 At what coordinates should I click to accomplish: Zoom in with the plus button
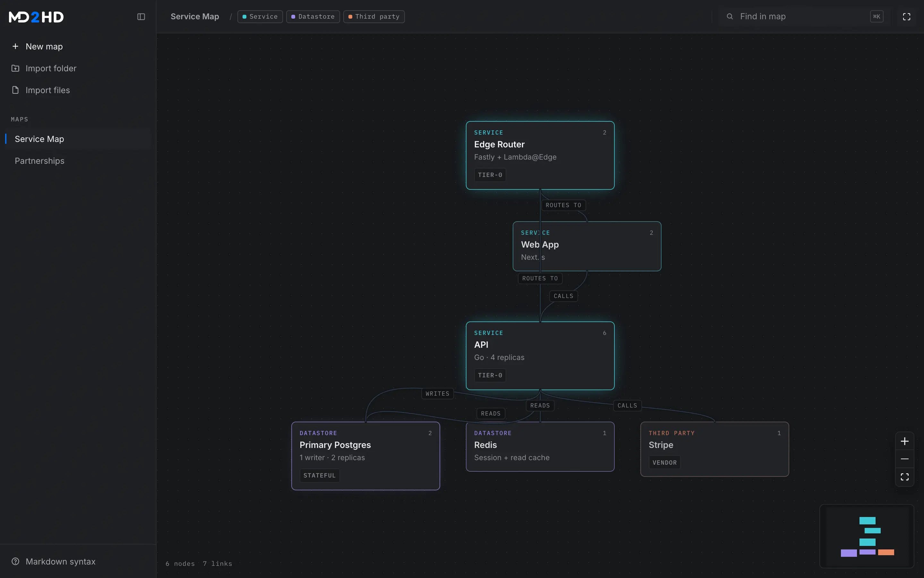point(904,441)
